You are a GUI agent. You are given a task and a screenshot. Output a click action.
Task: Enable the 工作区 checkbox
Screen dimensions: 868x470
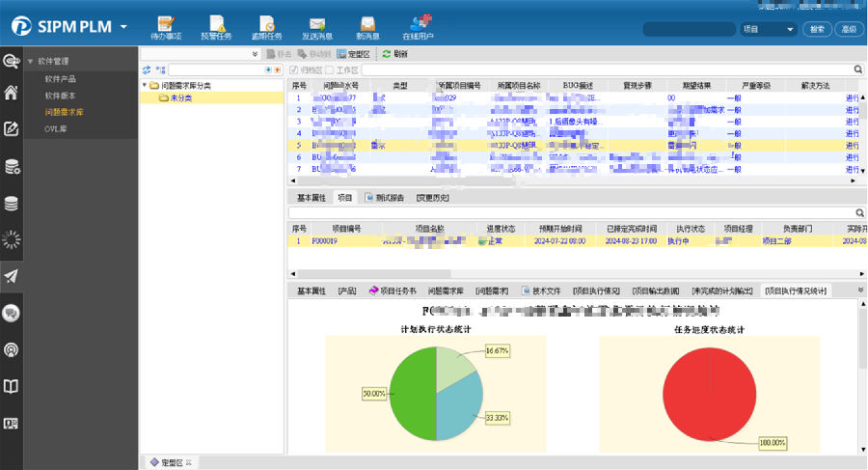tap(329, 70)
